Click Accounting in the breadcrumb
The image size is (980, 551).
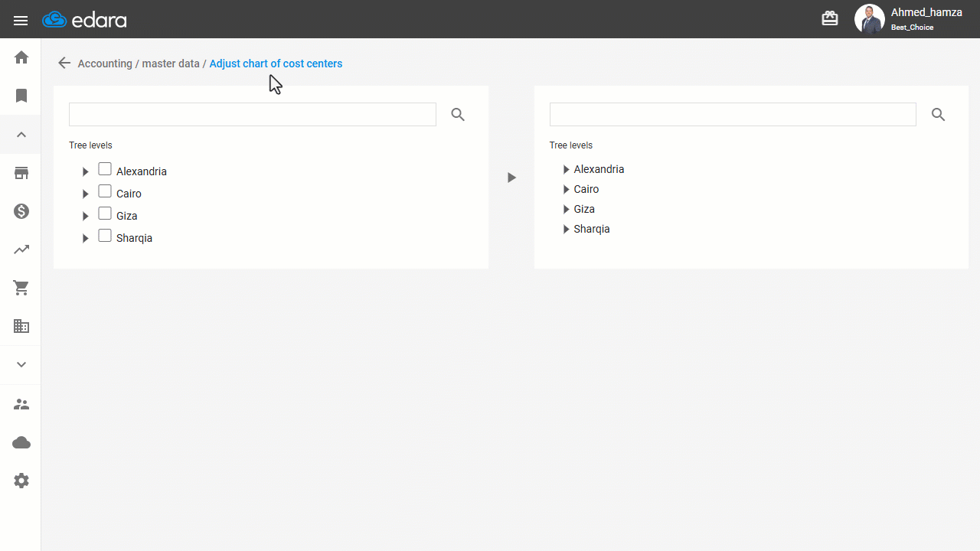(105, 64)
